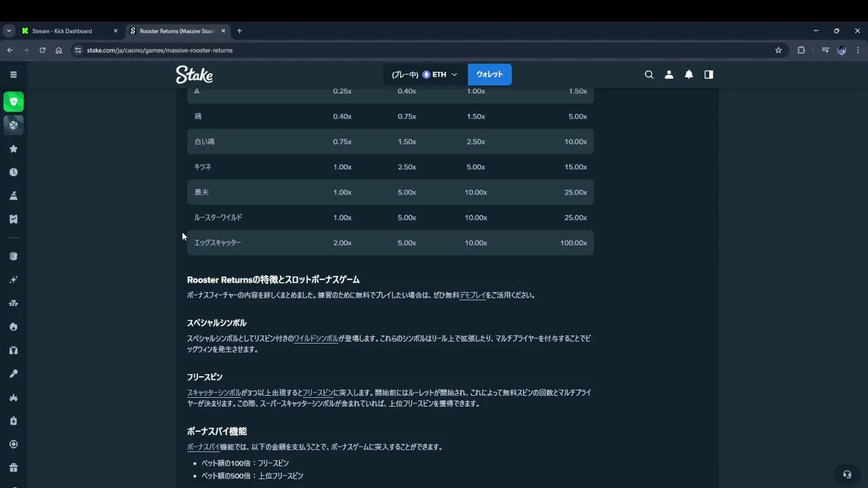Open Game Shows microphone icon in sidebar

14,373
